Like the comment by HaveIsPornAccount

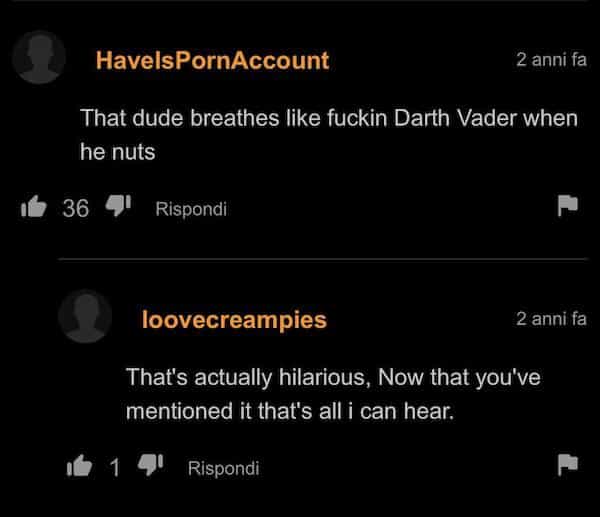[x=34, y=207]
